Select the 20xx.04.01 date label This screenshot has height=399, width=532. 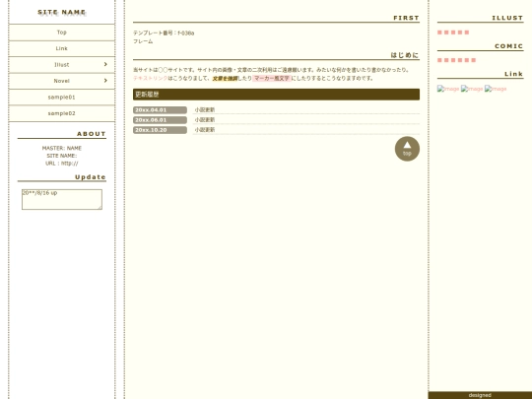point(160,110)
